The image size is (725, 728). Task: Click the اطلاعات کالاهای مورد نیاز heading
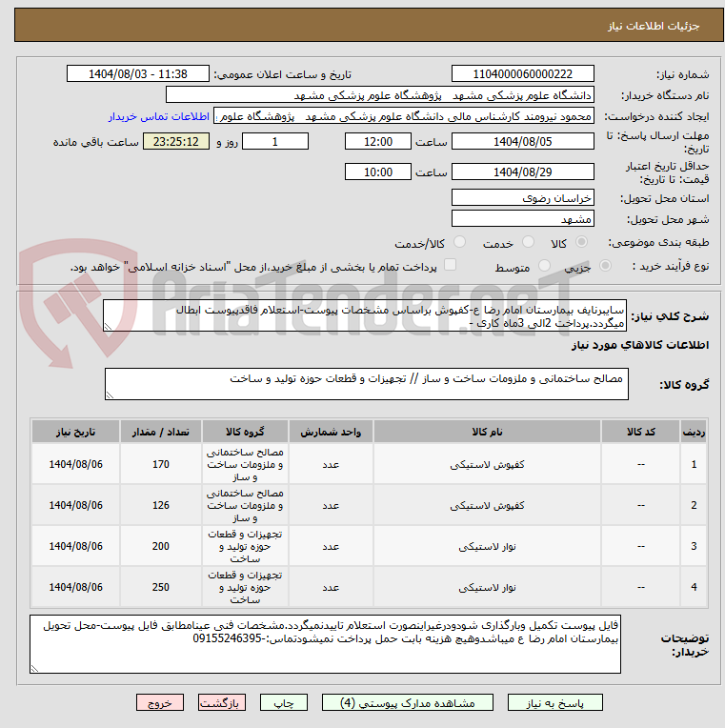[x=640, y=345]
